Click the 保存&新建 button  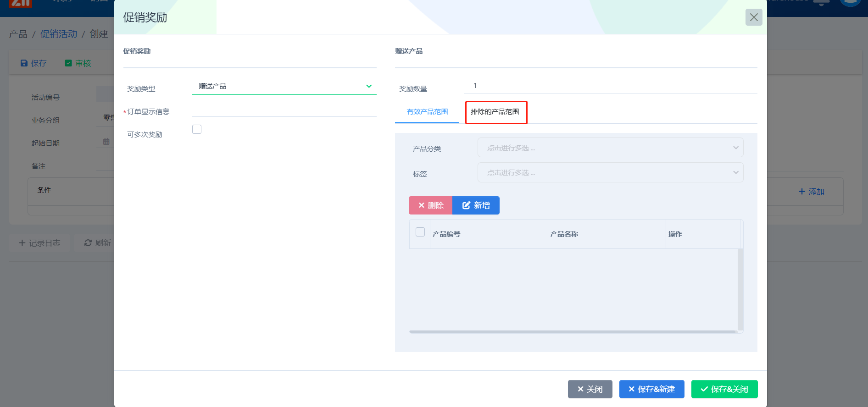click(x=652, y=389)
